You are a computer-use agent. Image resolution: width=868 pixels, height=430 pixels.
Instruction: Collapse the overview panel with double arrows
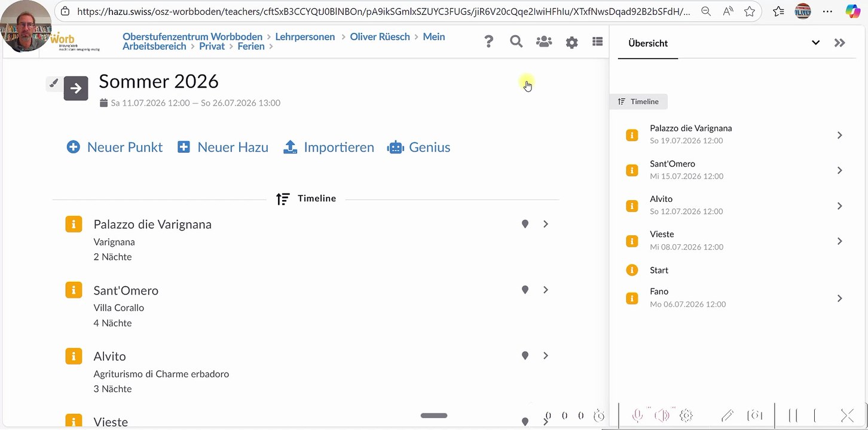[840, 42]
